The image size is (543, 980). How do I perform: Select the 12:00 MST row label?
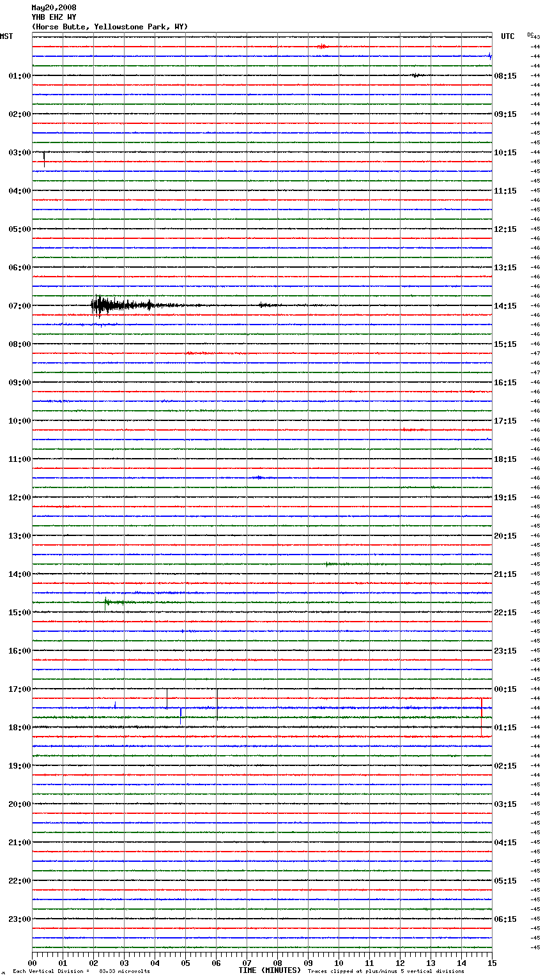tap(19, 497)
